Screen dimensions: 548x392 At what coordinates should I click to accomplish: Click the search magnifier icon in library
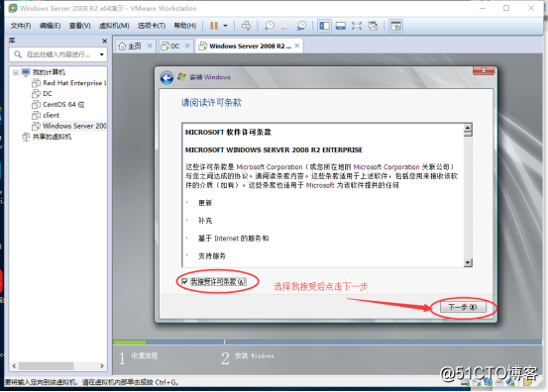coord(18,54)
